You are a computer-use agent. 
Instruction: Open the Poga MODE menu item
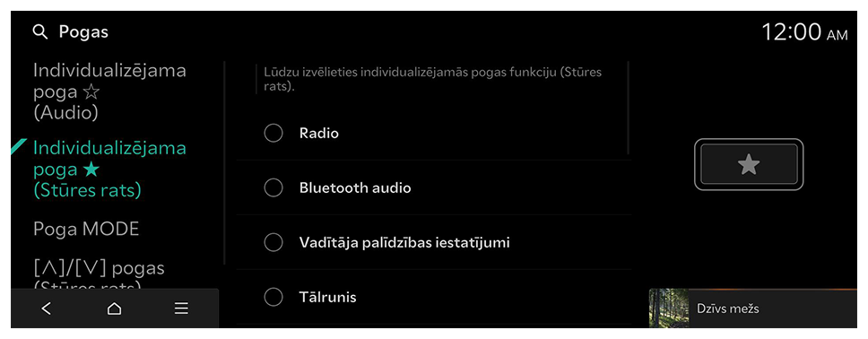86,230
